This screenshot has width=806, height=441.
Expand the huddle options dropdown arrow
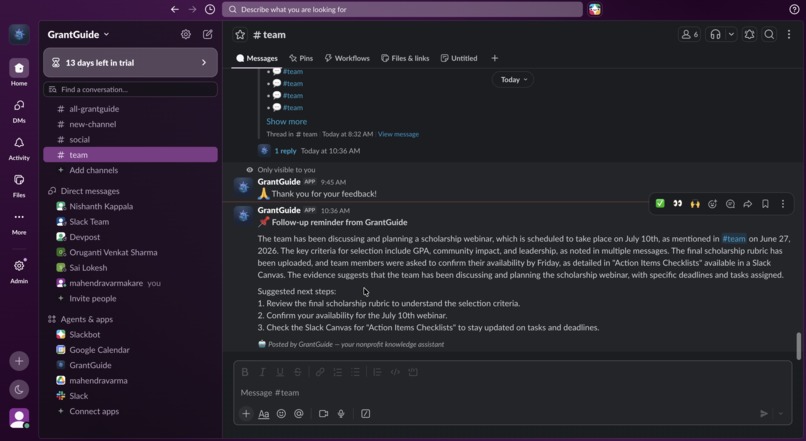point(731,34)
